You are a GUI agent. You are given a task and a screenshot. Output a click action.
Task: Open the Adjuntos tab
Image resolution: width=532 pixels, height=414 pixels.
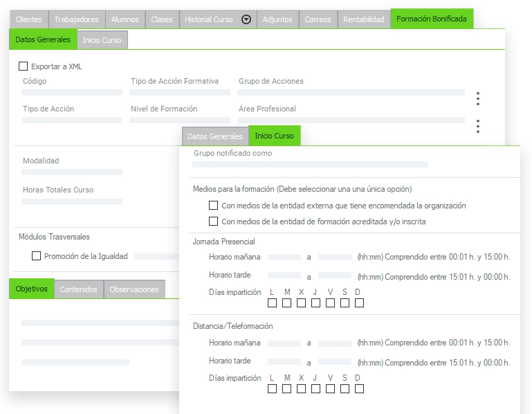pos(277,20)
